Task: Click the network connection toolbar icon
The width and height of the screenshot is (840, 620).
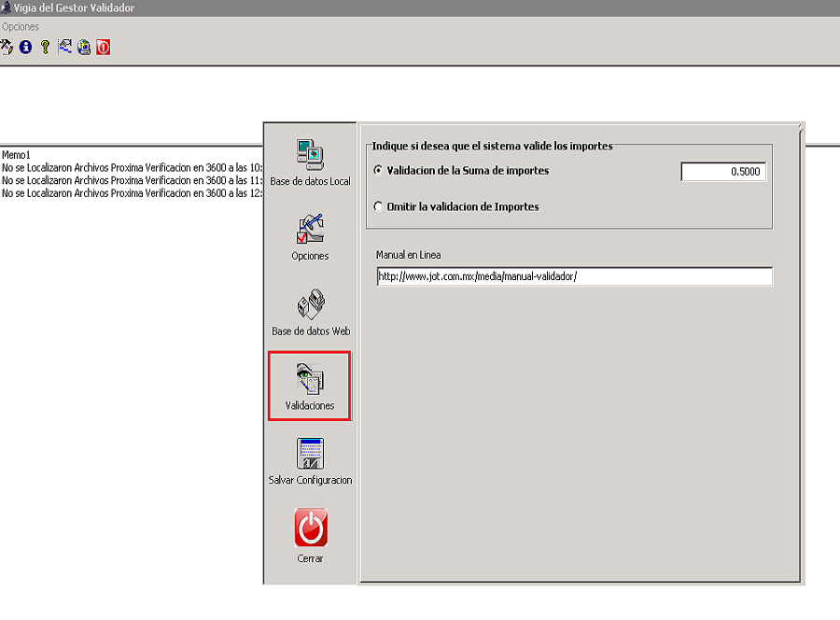Action: click(65, 47)
